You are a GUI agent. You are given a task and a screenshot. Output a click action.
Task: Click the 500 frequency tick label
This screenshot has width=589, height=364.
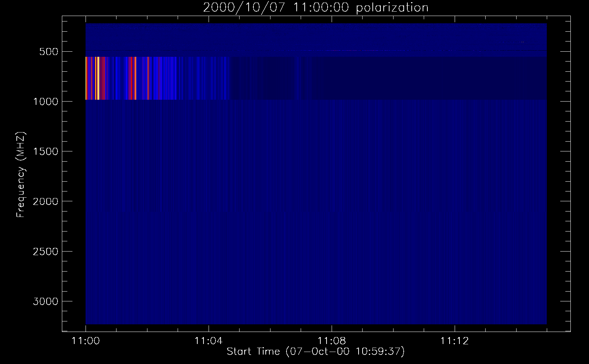pyautogui.click(x=49, y=52)
